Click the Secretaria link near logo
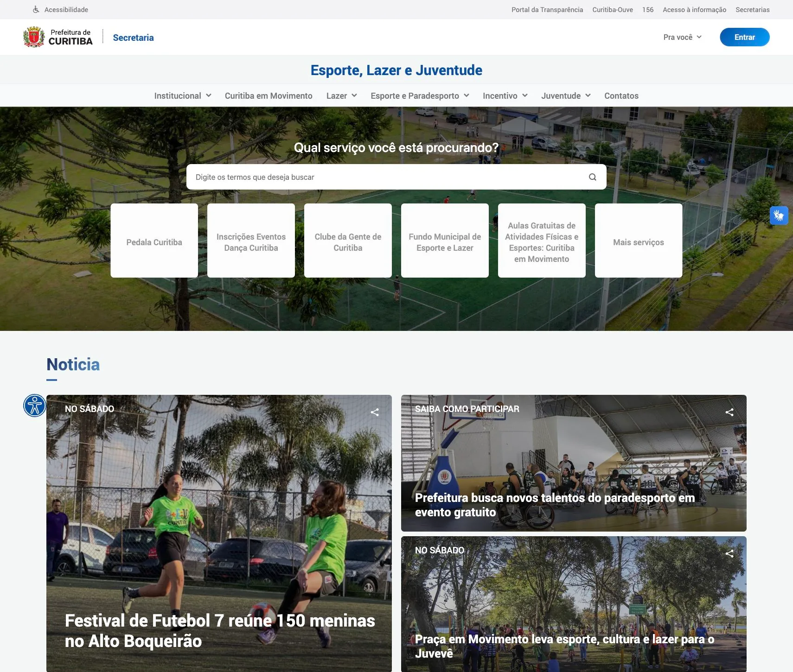The image size is (793, 672). [133, 38]
